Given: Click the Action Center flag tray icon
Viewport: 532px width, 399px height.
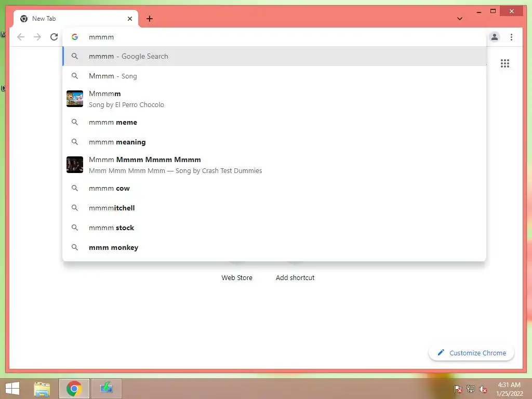Looking at the screenshot, I should pos(458,389).
